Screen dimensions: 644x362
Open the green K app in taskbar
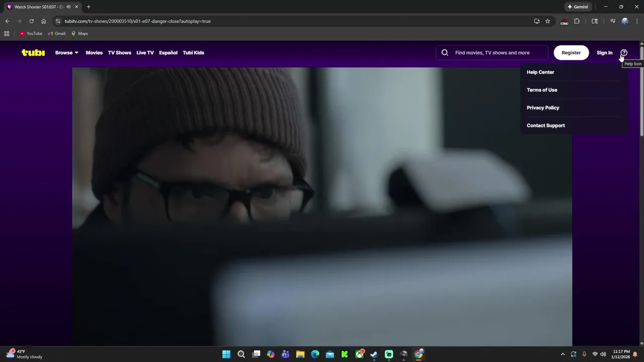coord(345,354)
